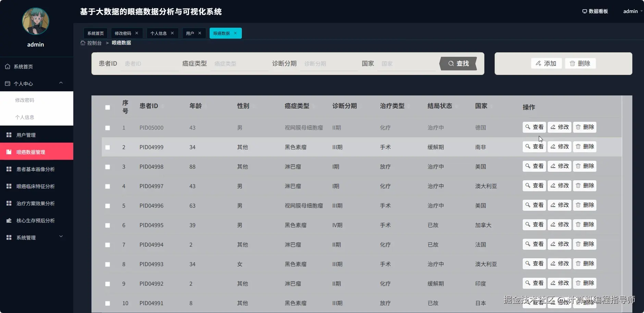This screenshot has width=644, height=313.
Task: Edit record PID04998 with 修改
Action: pyautogui.click(x=559, y=166)
